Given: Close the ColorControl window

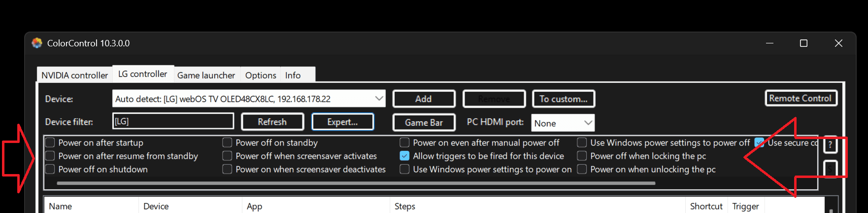Looking at the screenshot, I should point(838,43).
